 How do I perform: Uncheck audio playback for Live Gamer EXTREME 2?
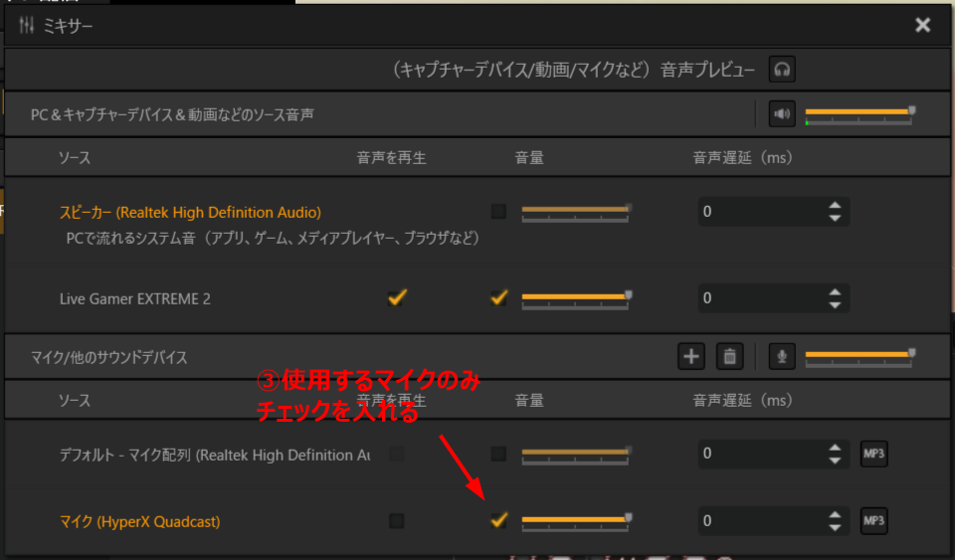(397, 297)
